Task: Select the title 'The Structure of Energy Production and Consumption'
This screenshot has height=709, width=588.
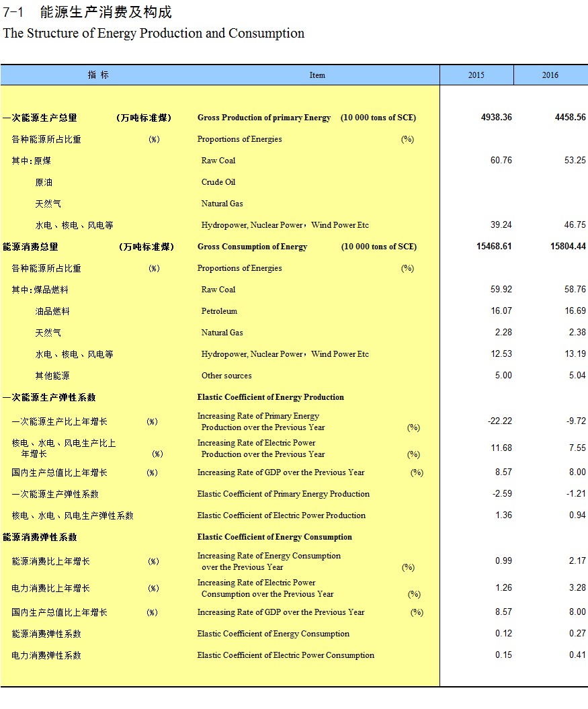Action: (154, 34)
